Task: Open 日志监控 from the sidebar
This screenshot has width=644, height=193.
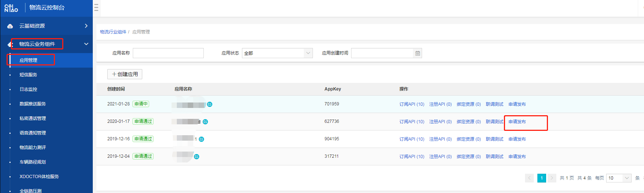Action: pos(28,89)
